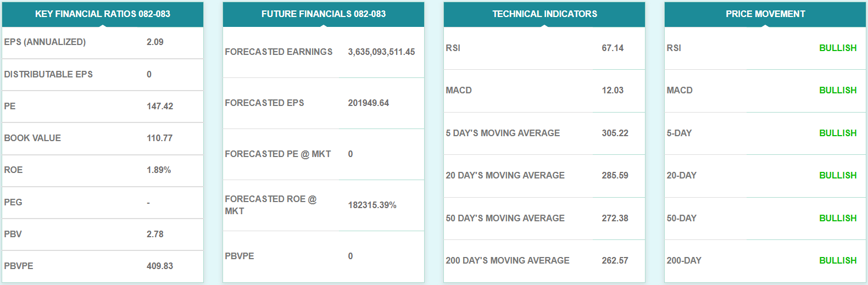The width and height of the screenshot is (868, 285).
Task: Click the 200 Day's Moving Average value
Action: pos(615,261)
